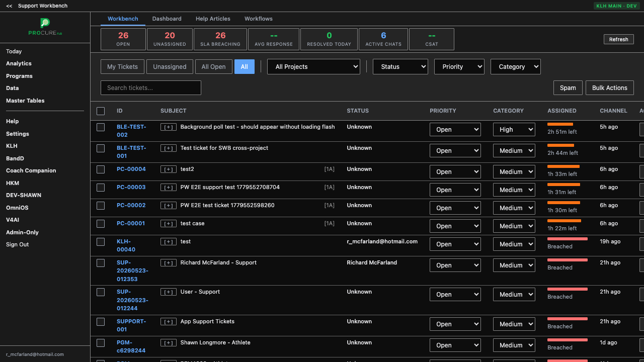Screen dimensions: 644x362
Task: Expand [+] for Richard McFarland - Support
Action: [168, 263]
